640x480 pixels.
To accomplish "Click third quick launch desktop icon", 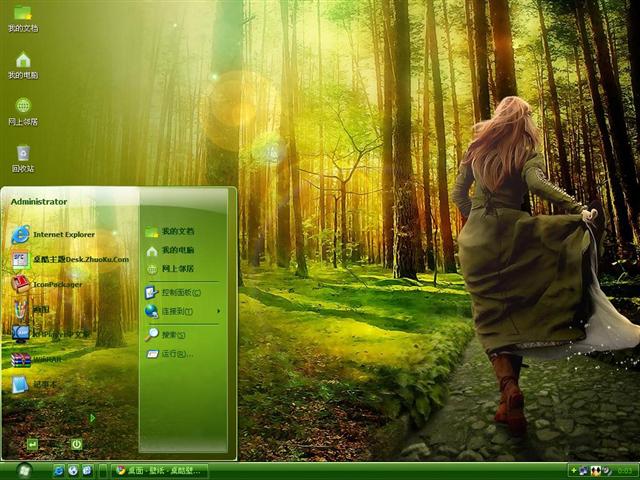I will click(x=87, y=471).
